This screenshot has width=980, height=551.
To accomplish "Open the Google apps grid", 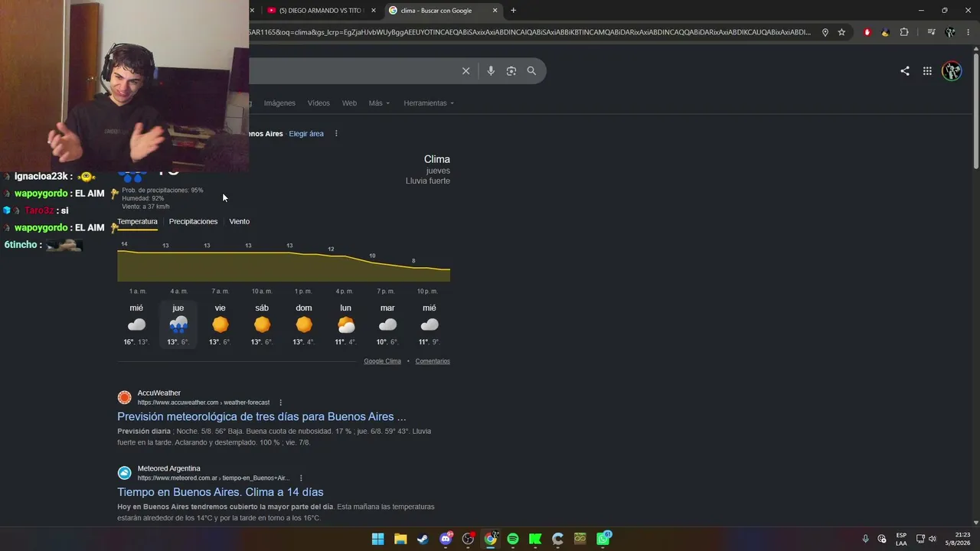I will 927,70.
